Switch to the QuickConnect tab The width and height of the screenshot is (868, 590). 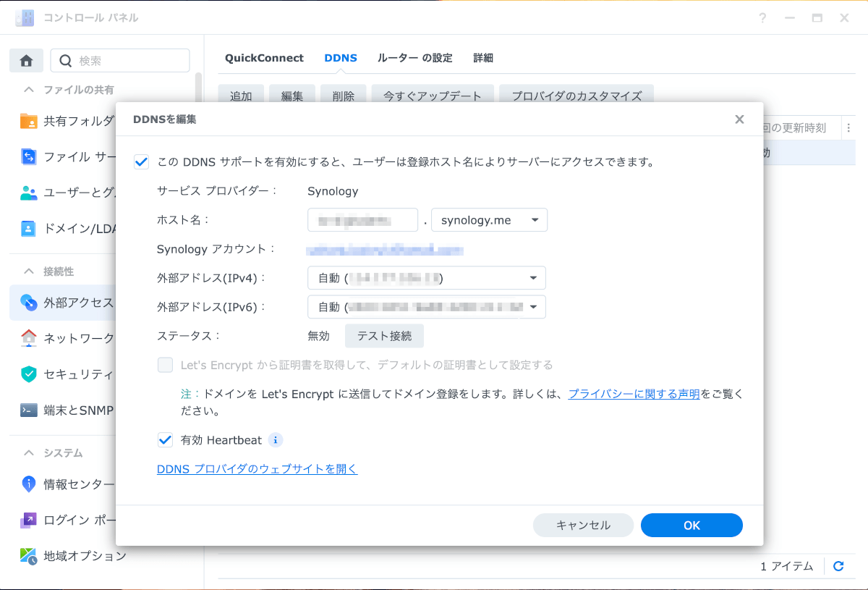[x=264, y=58]
